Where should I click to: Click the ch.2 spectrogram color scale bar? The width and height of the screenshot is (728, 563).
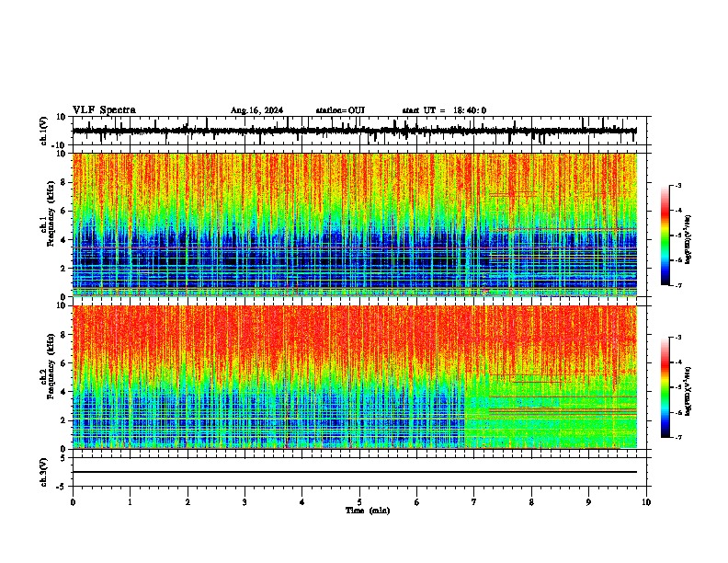point(665,387)
